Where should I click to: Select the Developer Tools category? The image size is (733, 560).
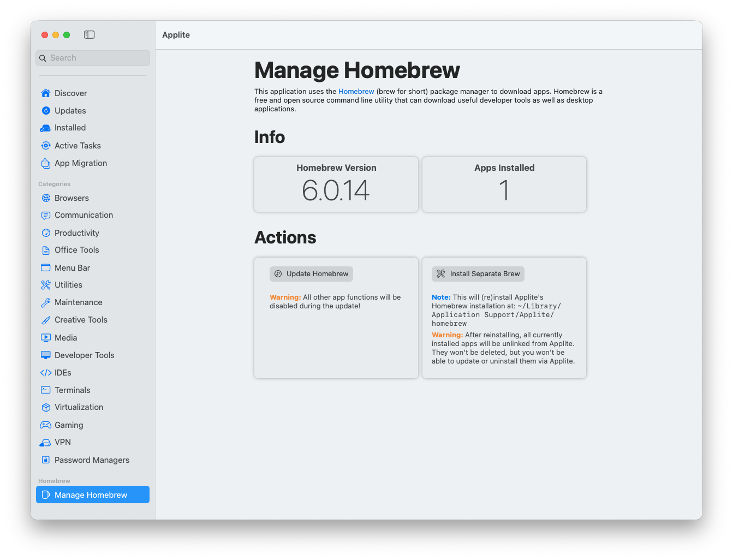point(93,355)
